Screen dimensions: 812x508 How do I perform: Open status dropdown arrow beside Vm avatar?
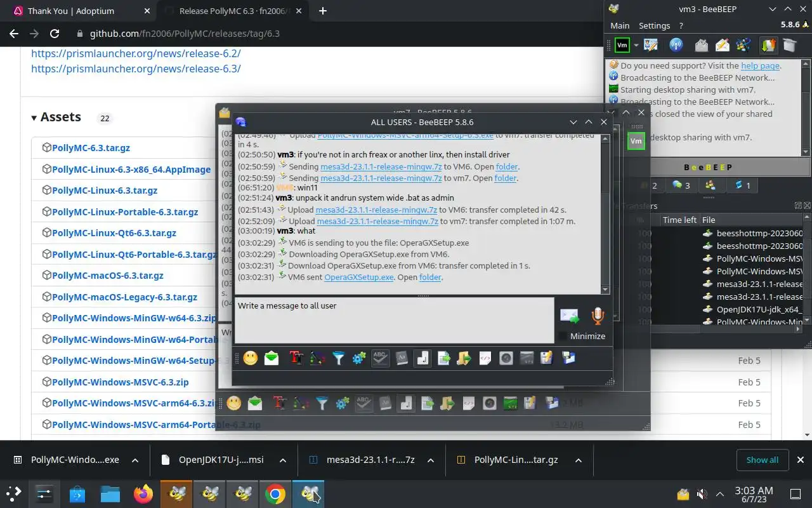point(635,46)
